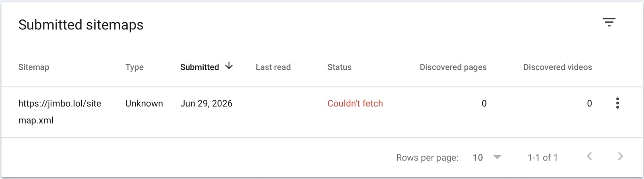644x179 pixels.
Task: Go to the next page of sitemaps
Action: pos(620,156)
